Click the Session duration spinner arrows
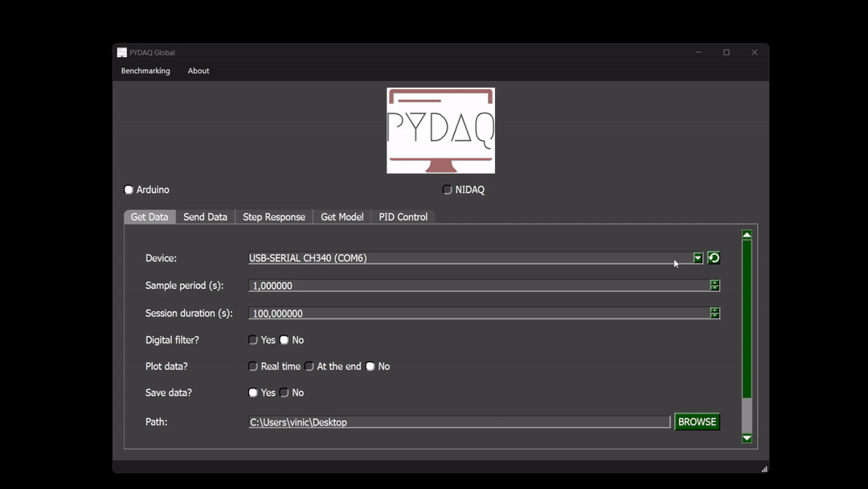Viewport: 868px width, 489px height. pyautogui.click(x=714, y=313)
